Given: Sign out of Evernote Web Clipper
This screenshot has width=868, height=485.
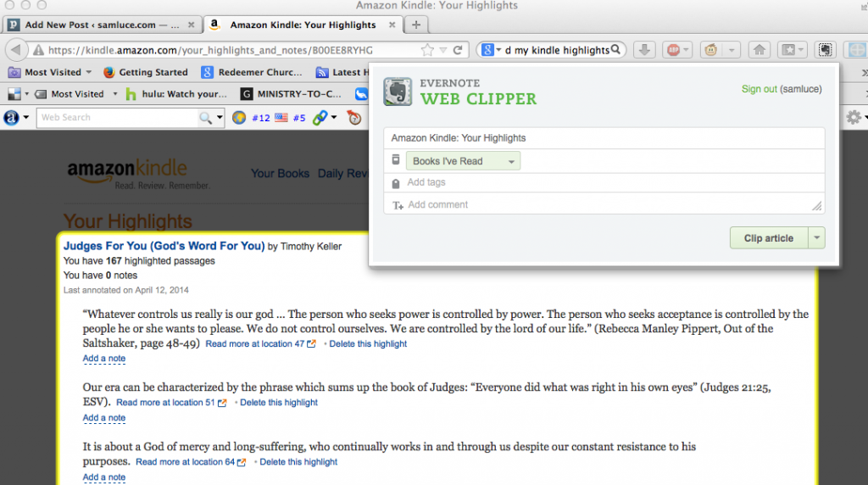Looking at the screenshot, I should pos(759,89).
